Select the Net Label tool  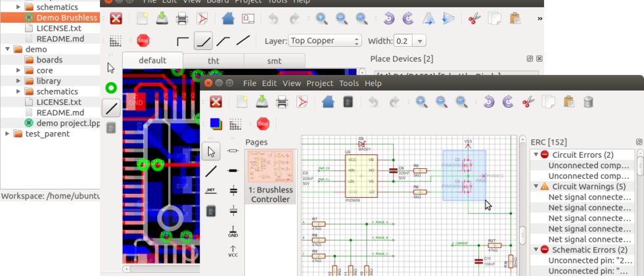[x=211, y=191]
